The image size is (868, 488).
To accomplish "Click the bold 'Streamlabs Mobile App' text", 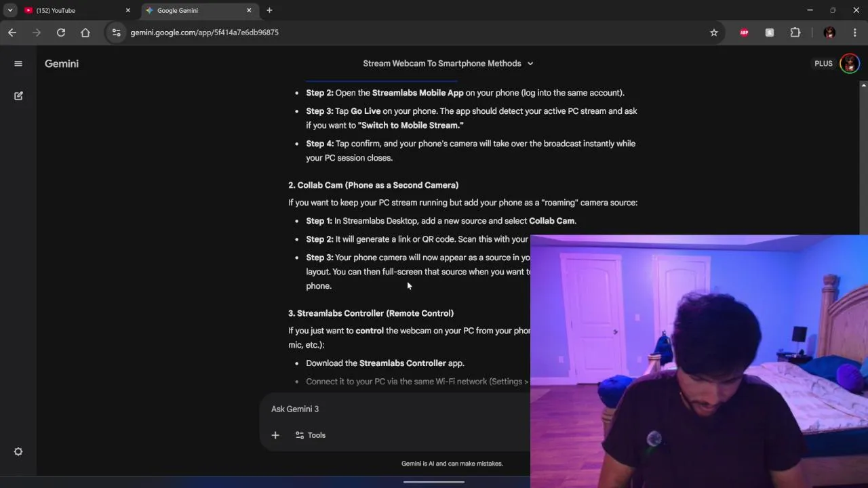I will pos(418,93).
